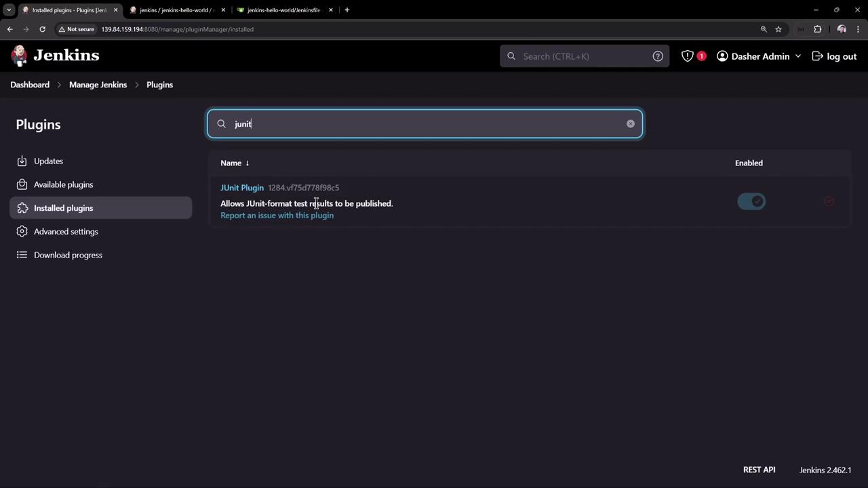Open Available plugins in sidebar
The height and width of the screenshot is (488, 868).
[101, 184]
